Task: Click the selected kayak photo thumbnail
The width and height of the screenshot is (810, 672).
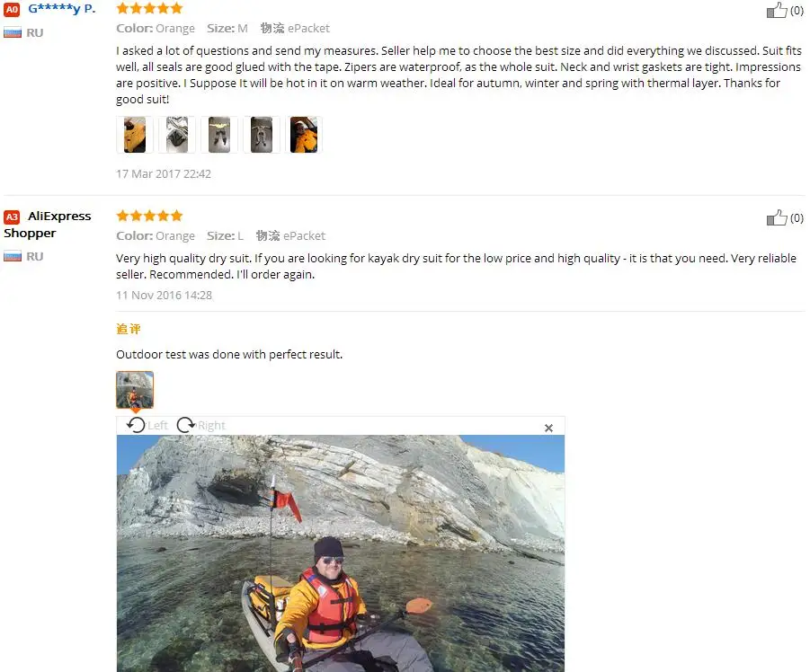Action: [x=135, y=390]
